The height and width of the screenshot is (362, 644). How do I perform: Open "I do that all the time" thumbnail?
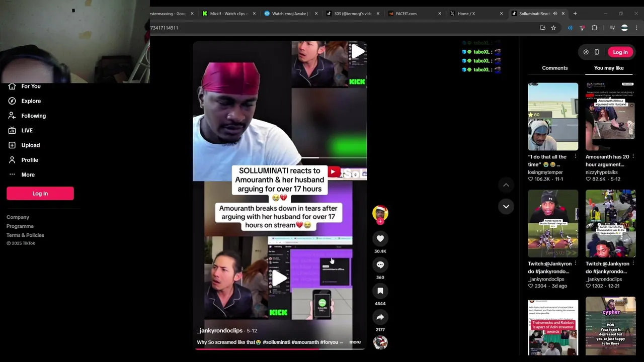pos(553,117)
